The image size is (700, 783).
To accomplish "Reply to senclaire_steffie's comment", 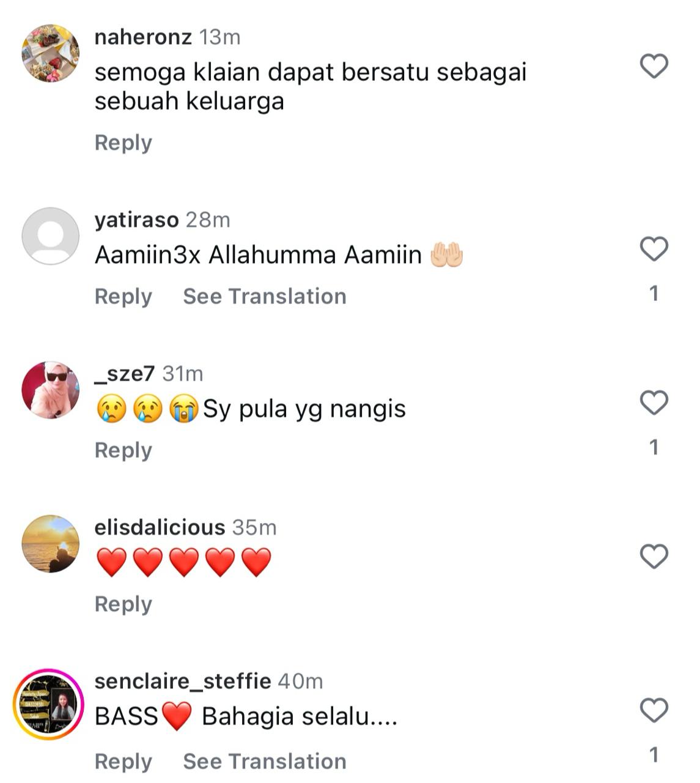I will coord(123,762).
